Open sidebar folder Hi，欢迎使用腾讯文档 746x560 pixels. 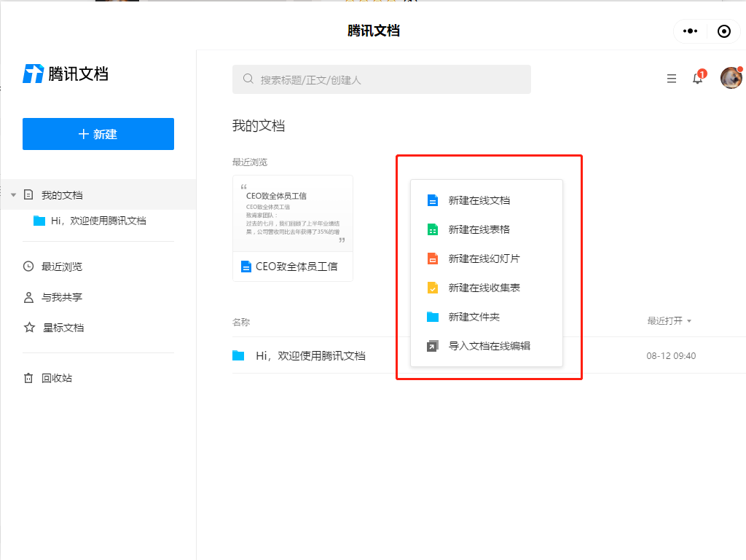[98, 221]
